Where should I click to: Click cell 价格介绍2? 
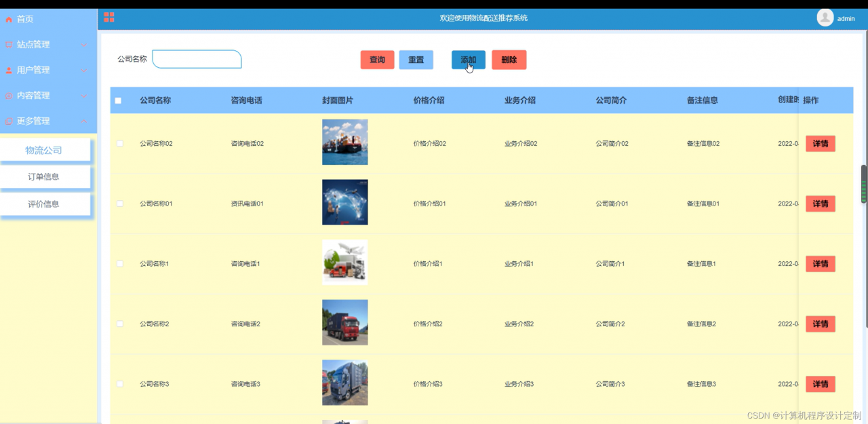[428, 324]
